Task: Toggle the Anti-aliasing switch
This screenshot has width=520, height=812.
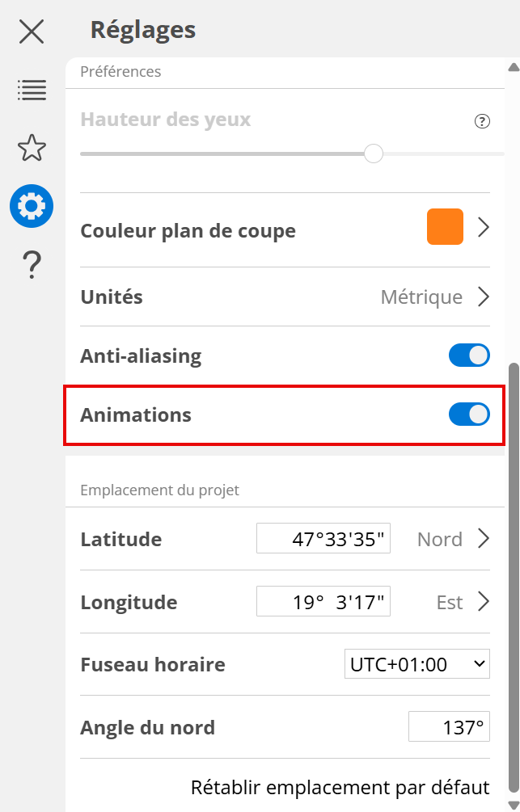Action: point(469,356)
